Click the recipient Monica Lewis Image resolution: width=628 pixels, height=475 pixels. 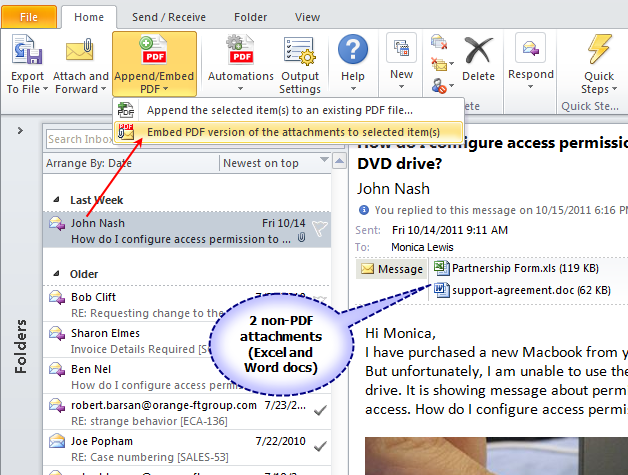[422, 247]
